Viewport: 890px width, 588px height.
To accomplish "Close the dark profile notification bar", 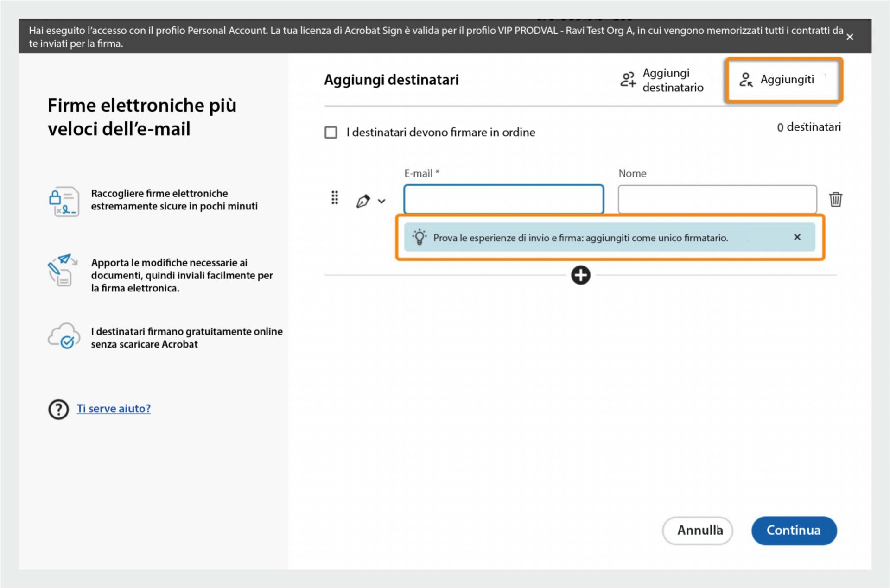I will point(850,37).
